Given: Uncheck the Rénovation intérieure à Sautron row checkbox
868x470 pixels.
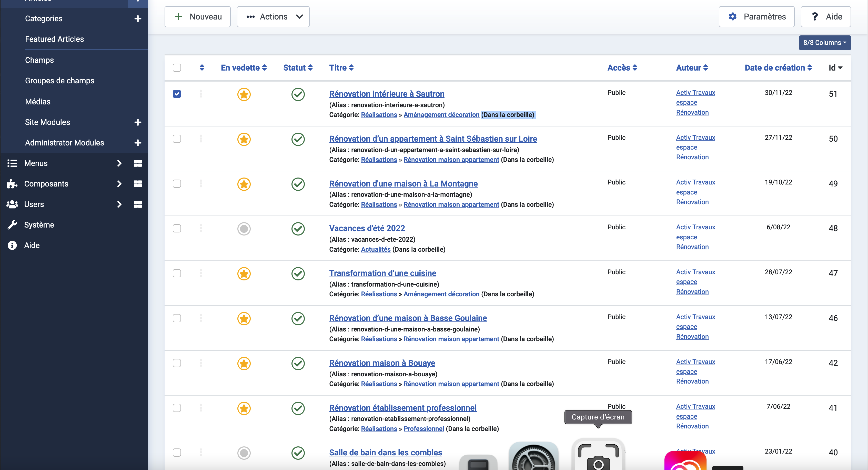Looking at the screenshot, I should 177,94.
